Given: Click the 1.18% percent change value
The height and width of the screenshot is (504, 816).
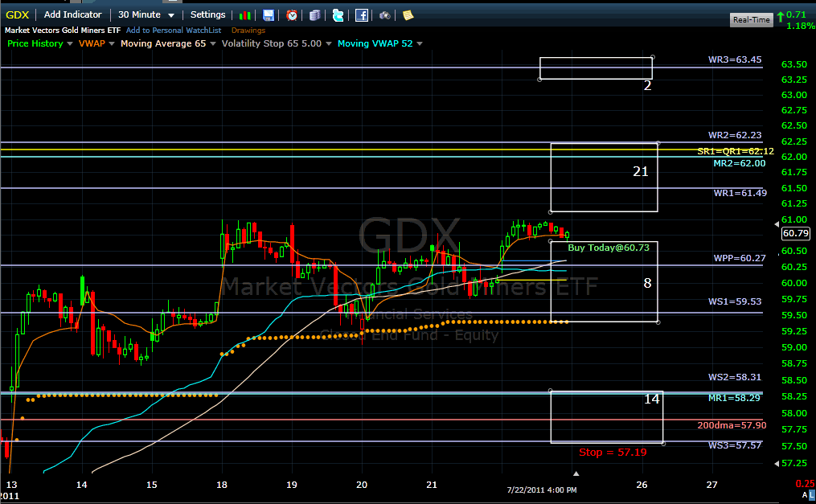Looking at the screenshot, I should pyautogui.click(x=801, y=26).
